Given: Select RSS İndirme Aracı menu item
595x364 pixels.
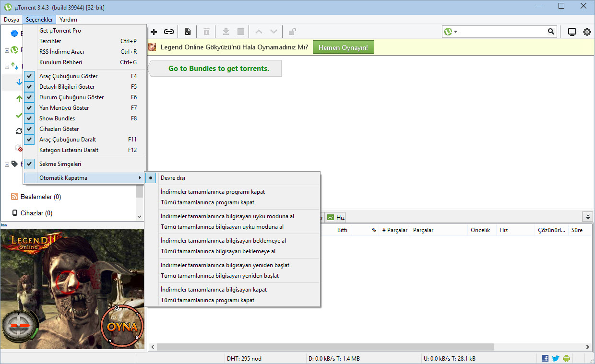Looking at the screenshot, I should 84,52.
